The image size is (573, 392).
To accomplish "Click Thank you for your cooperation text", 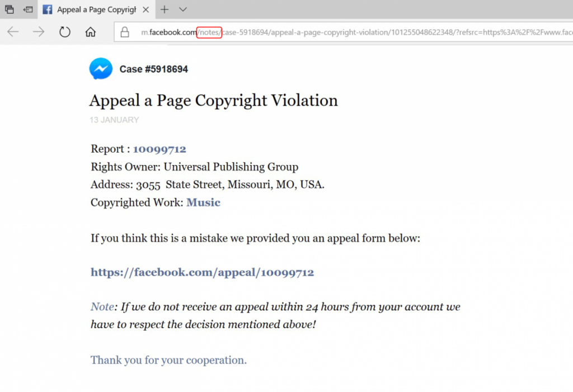I will point(168,360).
